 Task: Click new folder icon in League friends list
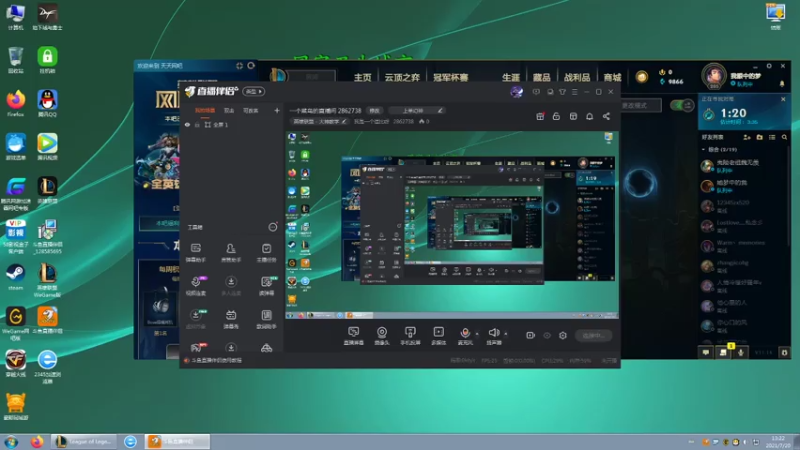coord(760,137)
